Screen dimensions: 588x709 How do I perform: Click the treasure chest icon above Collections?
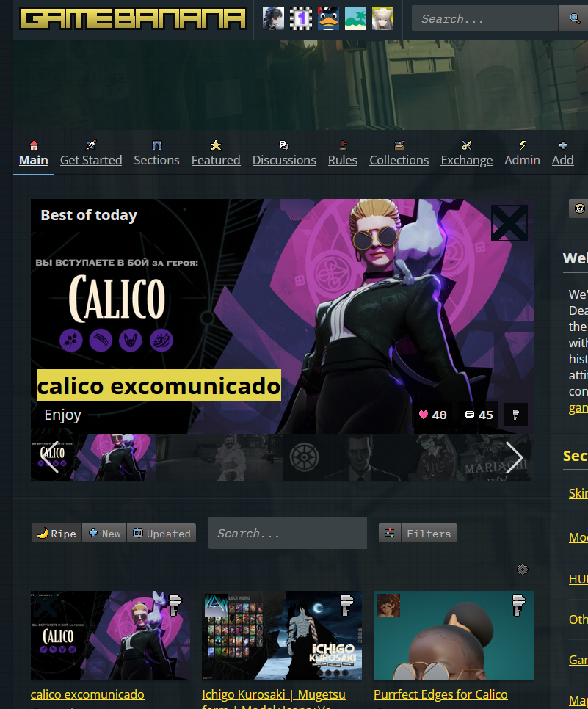[399, 145]
